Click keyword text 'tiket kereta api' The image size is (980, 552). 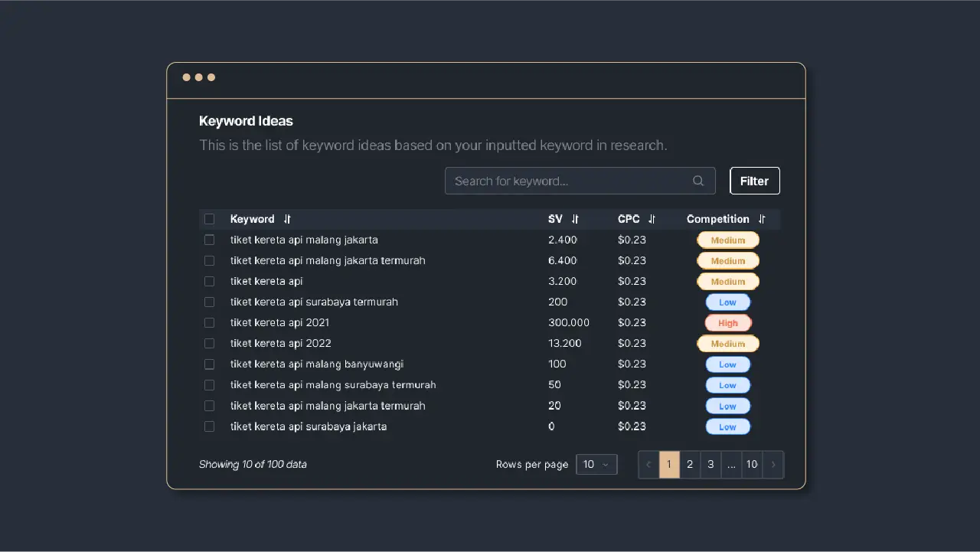(x=266, y=281)
